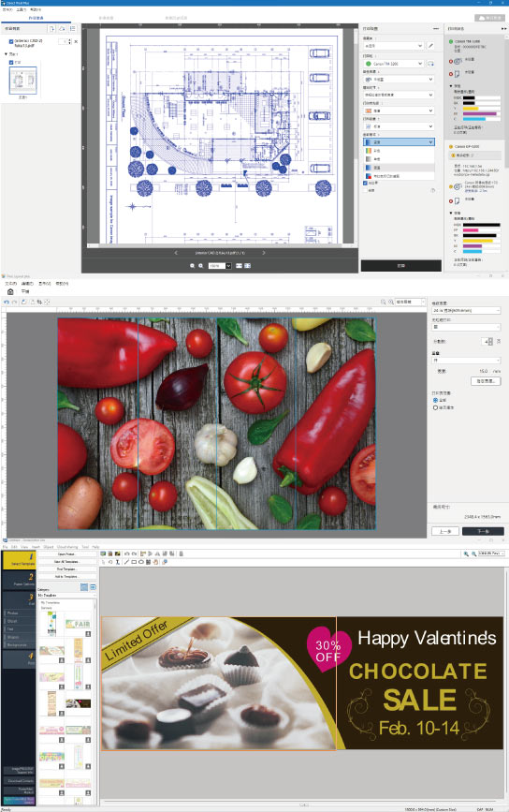Click undo arrow in Free Layout toolbar
Viewport: 509px width, 812px height.
[x=7, y=302]
